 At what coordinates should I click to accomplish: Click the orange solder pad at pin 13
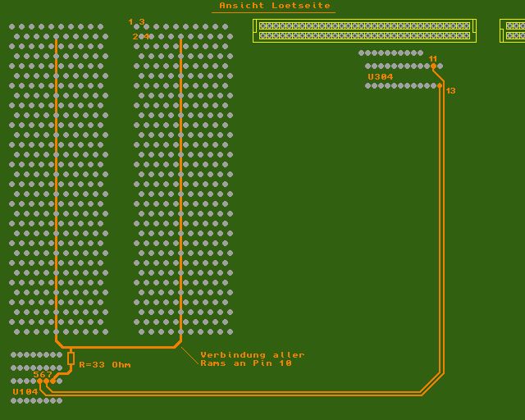(x=440, y=86)
